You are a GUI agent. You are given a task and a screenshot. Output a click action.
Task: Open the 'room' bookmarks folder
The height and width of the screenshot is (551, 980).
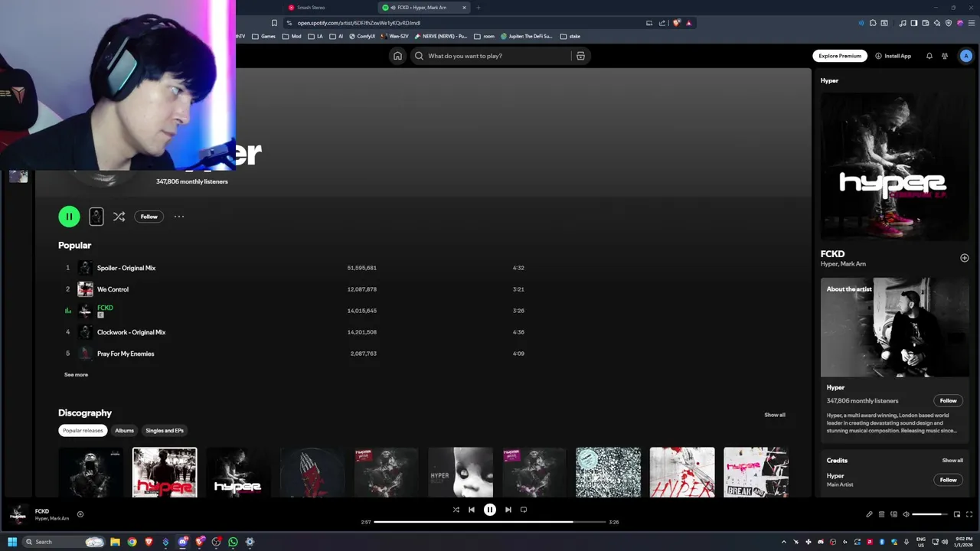tap(485, 36)
